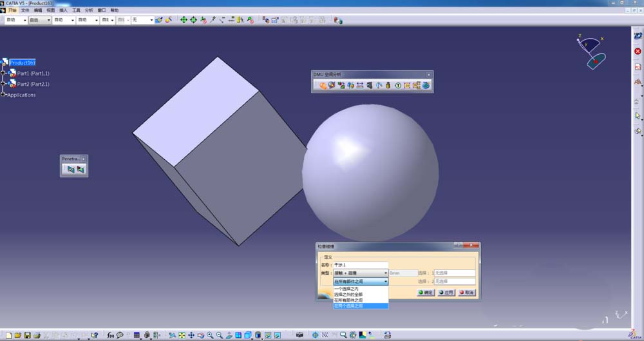Expand the Part2 (Part2.1) tree node
Screen dimensions: 644x341
click(x=3, y=84)
